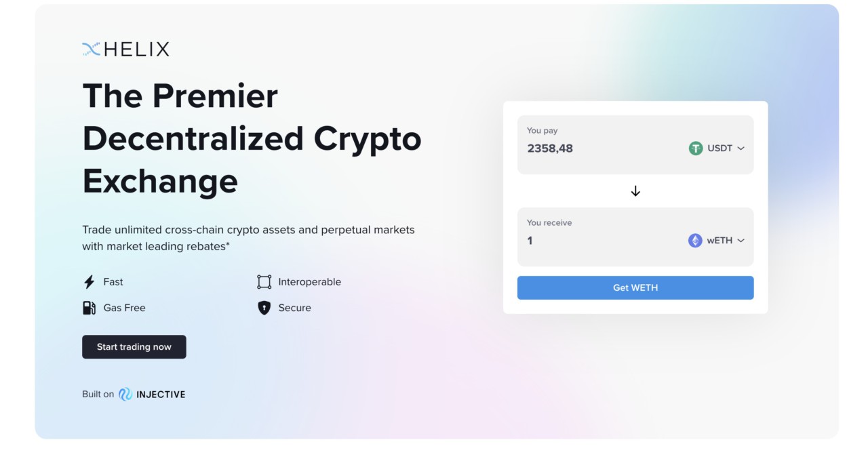The height and width of the screenshot is (461, 868).
Task: Click Start trading now
Action: point(134,346)
